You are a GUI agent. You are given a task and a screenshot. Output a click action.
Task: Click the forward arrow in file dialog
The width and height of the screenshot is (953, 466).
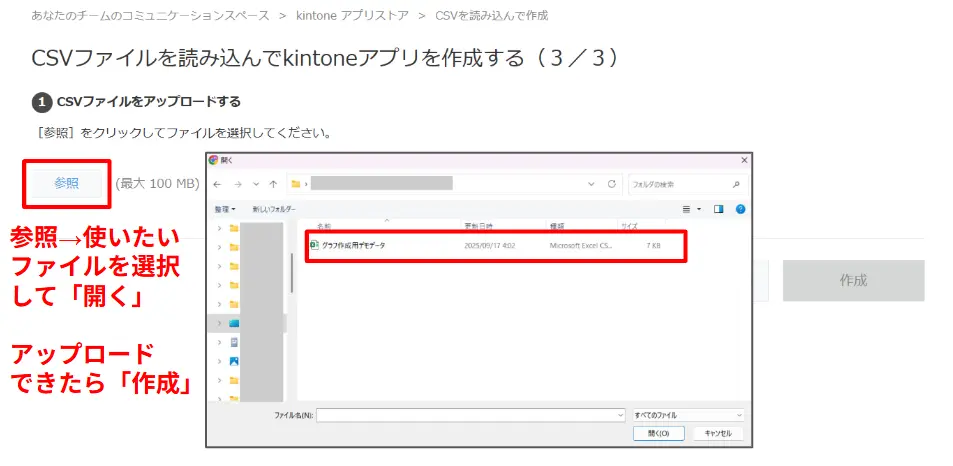[237, 185]
